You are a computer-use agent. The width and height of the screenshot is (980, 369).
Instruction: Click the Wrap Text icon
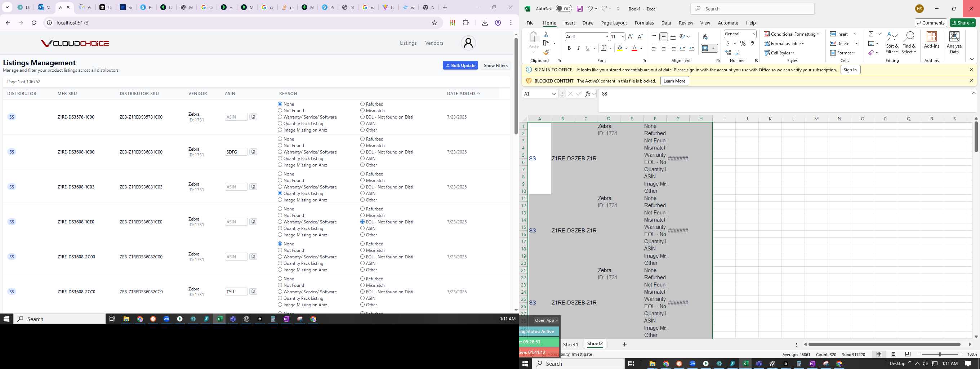pyautogui.click(x=705, y=36)
